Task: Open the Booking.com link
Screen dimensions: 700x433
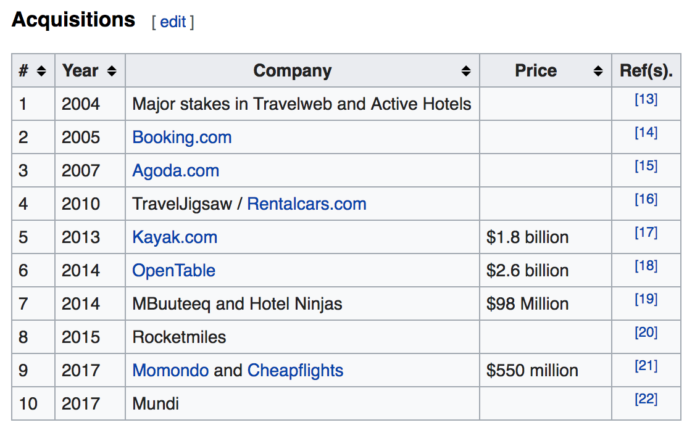Action: point(182,137)
